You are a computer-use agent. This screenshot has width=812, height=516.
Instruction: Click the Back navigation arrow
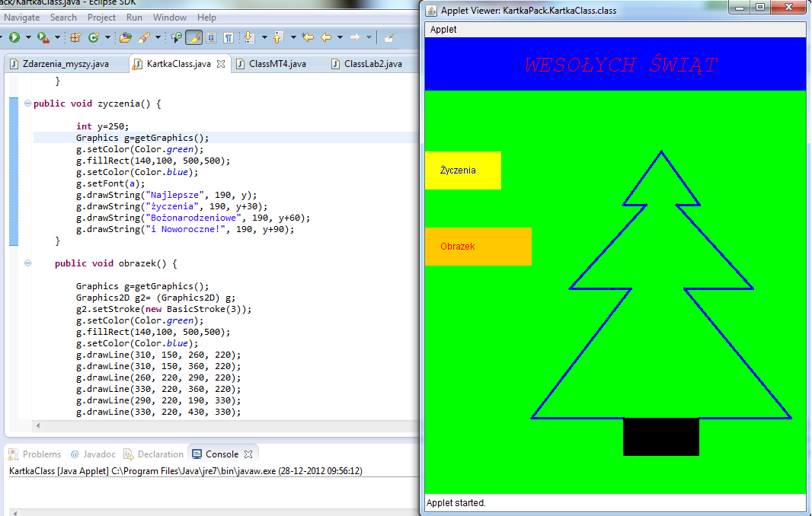(x=326, y=37)
